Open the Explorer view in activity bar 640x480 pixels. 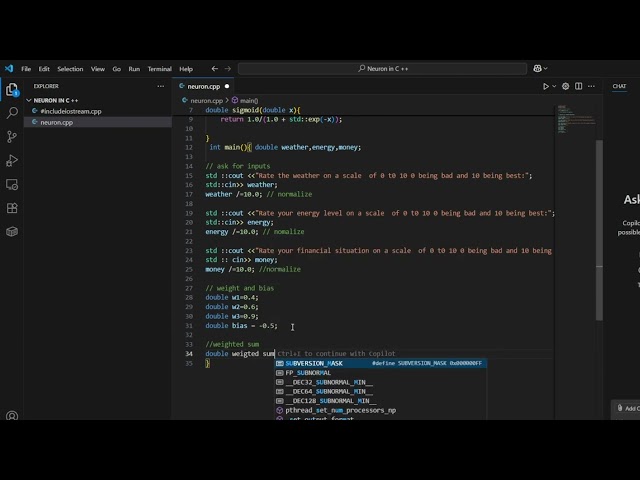click(12, 89)
